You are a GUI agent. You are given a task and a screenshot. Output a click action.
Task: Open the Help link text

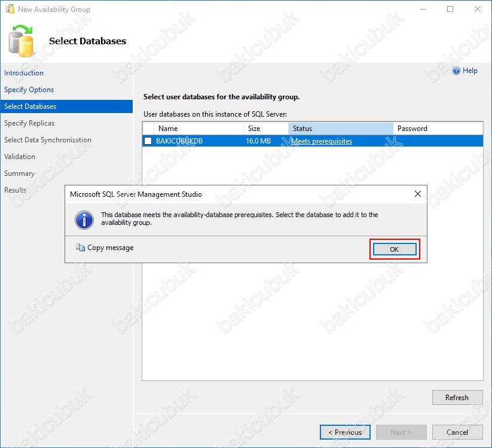point(470,71)
